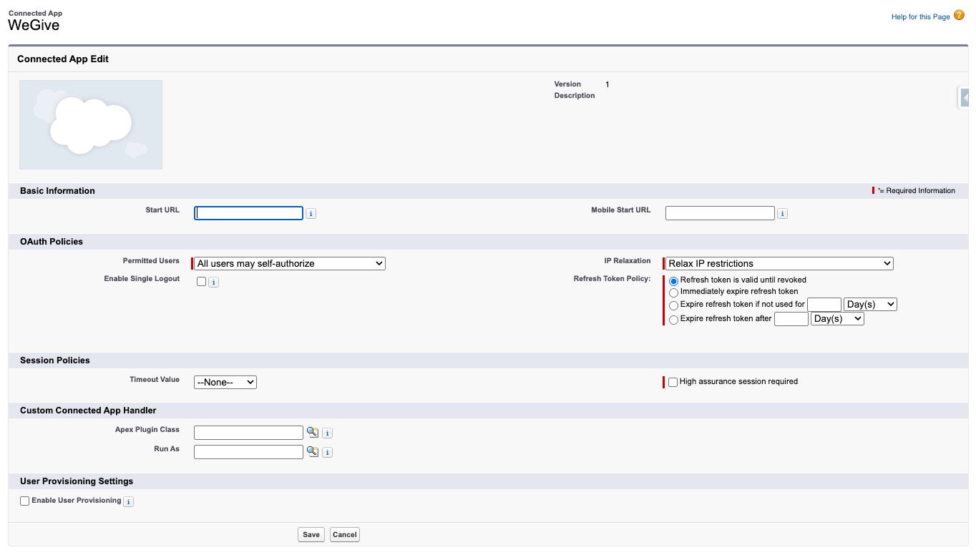Click the Start URL info icon

(311, 214)
